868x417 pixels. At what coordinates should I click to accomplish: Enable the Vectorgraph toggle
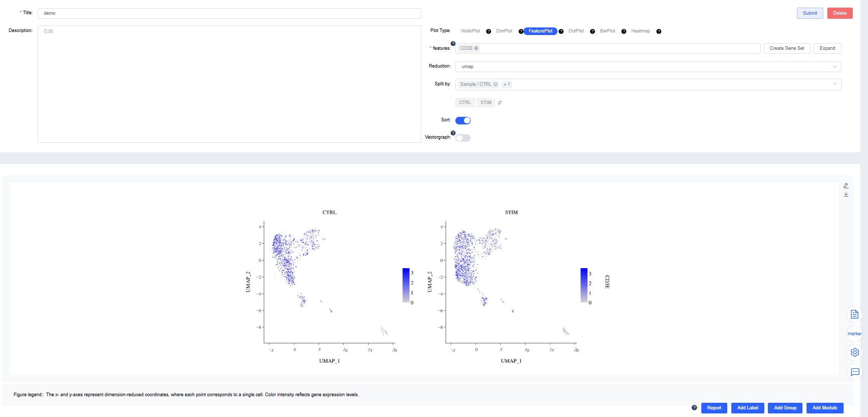pos(463,138)
